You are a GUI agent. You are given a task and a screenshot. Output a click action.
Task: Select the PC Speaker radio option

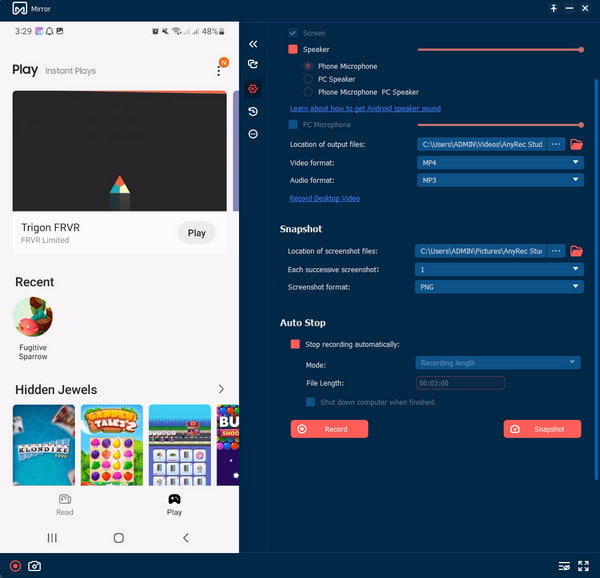[x=308, y=79]
